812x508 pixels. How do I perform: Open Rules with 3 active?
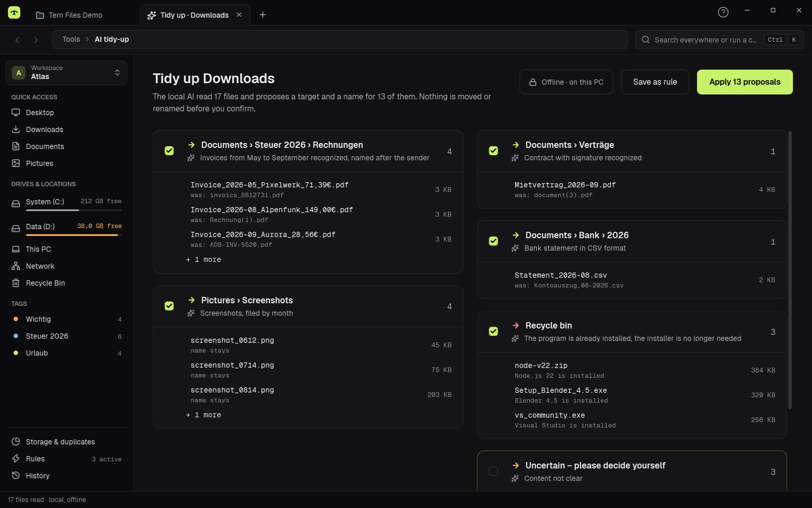pyautogui.click(x=67, y=459)
